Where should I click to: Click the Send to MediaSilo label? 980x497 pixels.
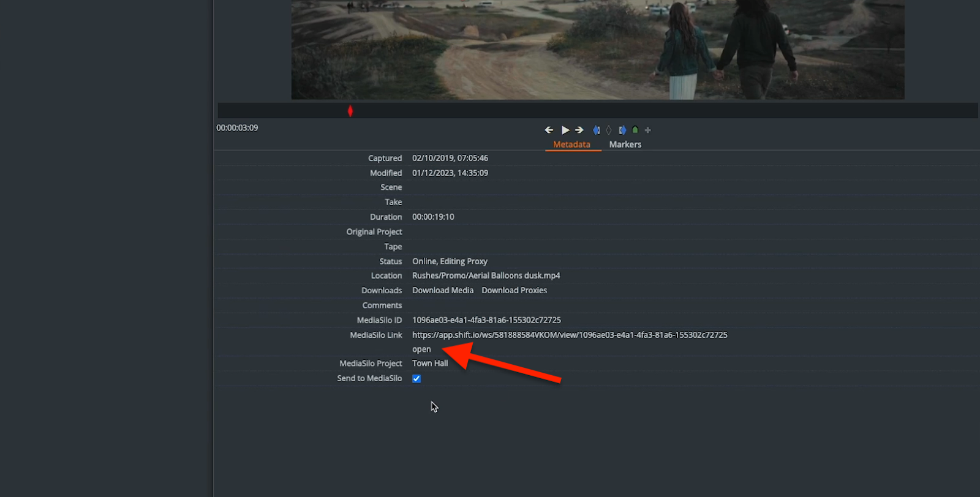tap(369, 378)
